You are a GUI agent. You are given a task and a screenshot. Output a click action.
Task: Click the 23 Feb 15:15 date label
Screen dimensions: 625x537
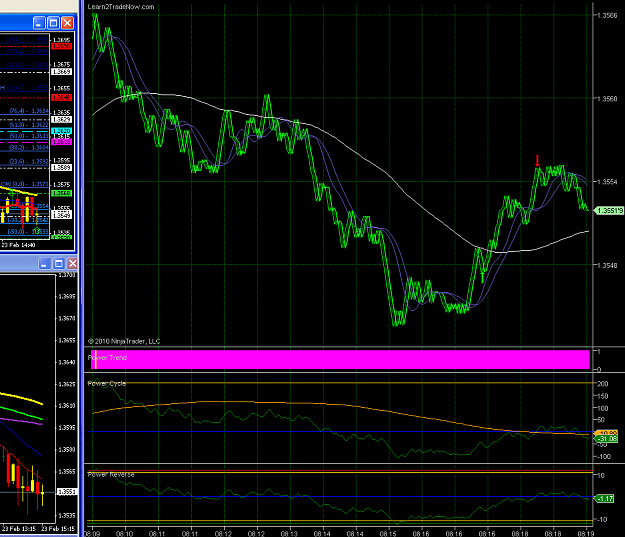(58, 529)
